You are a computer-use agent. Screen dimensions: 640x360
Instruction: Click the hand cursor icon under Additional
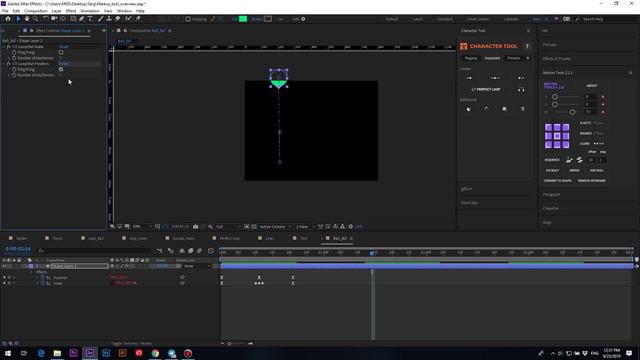[469, 109]
